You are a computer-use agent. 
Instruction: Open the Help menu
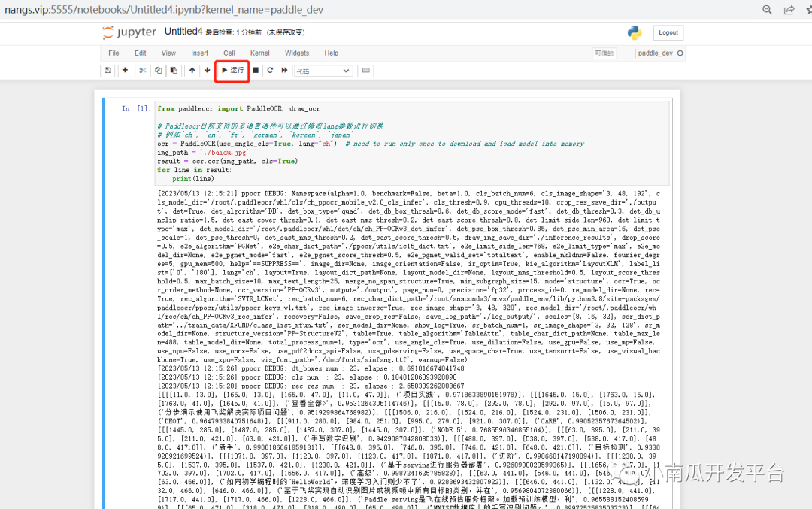pyautogui.click(x=332, y=53)
